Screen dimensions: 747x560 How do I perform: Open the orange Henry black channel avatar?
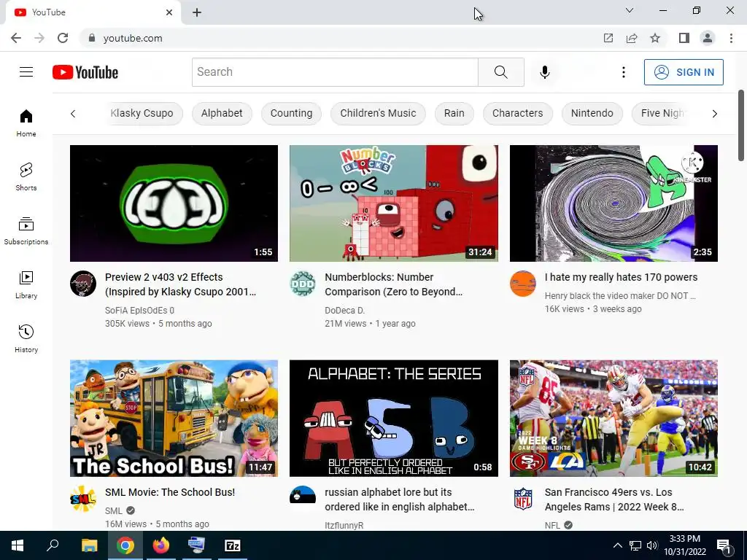523,284
